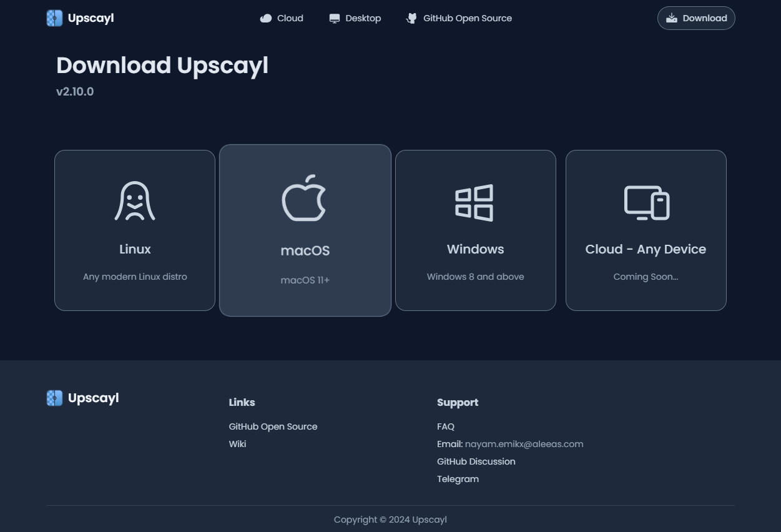Click the 'Download Upscayl' heading

pyautogui.click(x=162, y=66)
